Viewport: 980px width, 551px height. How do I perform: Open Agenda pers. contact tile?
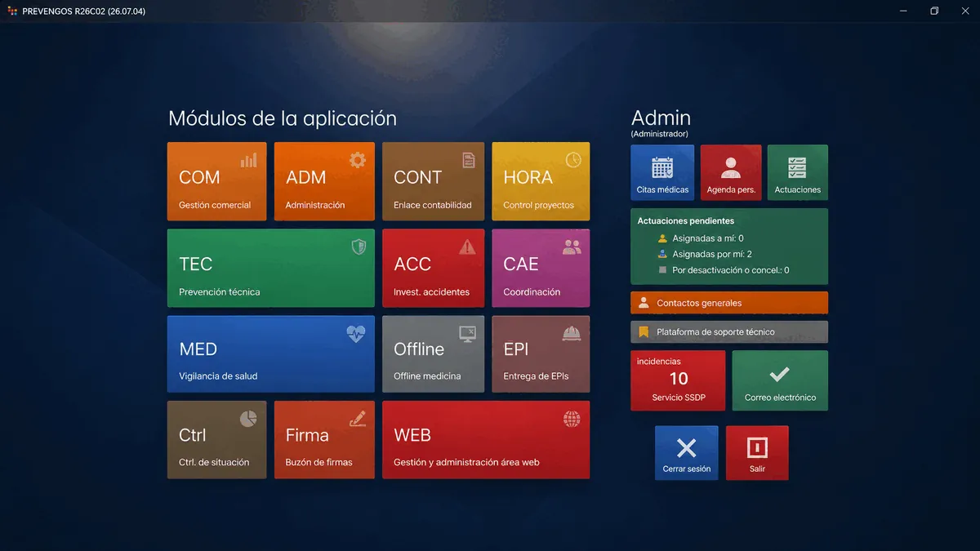[x=731, y=172]
